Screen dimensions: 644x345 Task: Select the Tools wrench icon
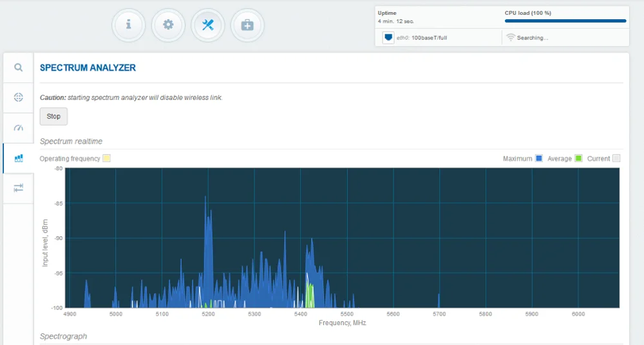click(x=208, y=25)
